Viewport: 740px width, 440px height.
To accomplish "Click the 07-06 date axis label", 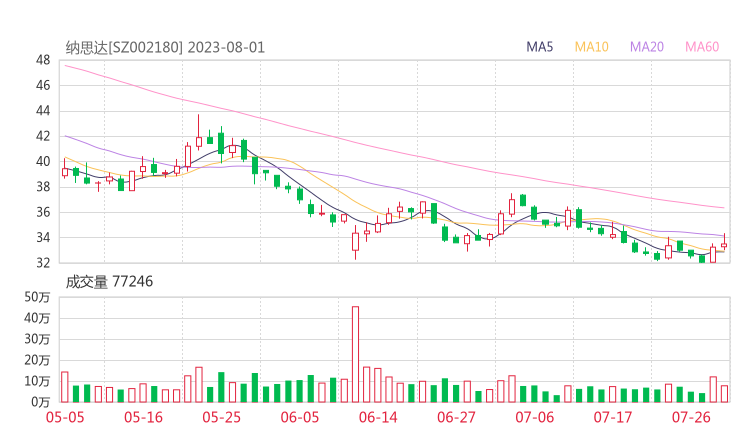I will click(x=535, y=417).
